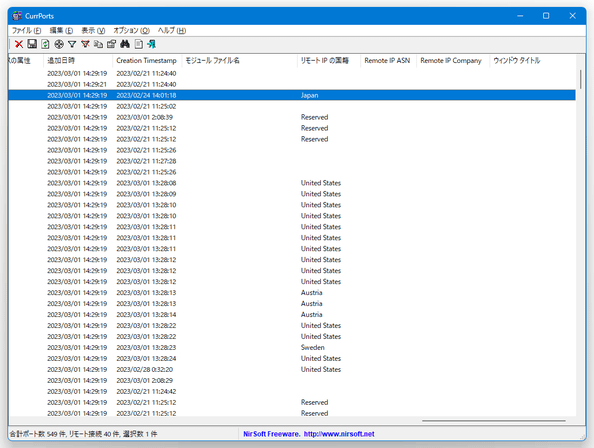Viewport: 594px width, 448px height.
Task: Click the binoculars find icon
Action: 125,44
